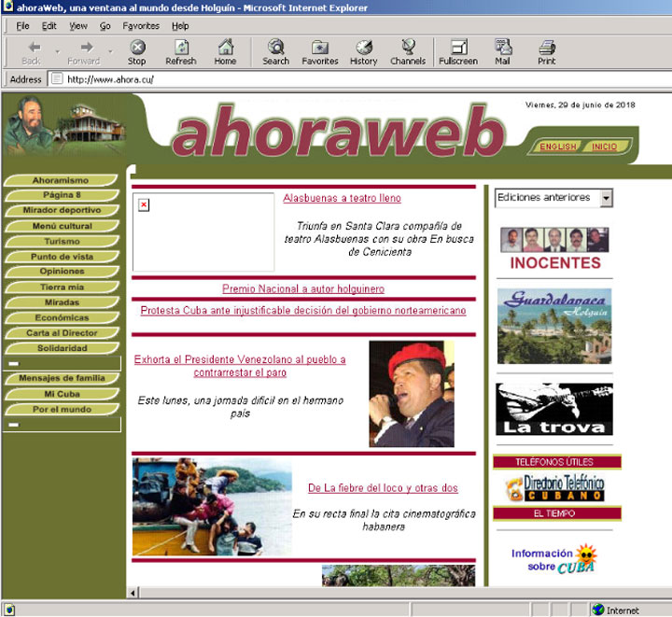Select the Miradas sidebar button
672x617 pixels.
(62, 302)
